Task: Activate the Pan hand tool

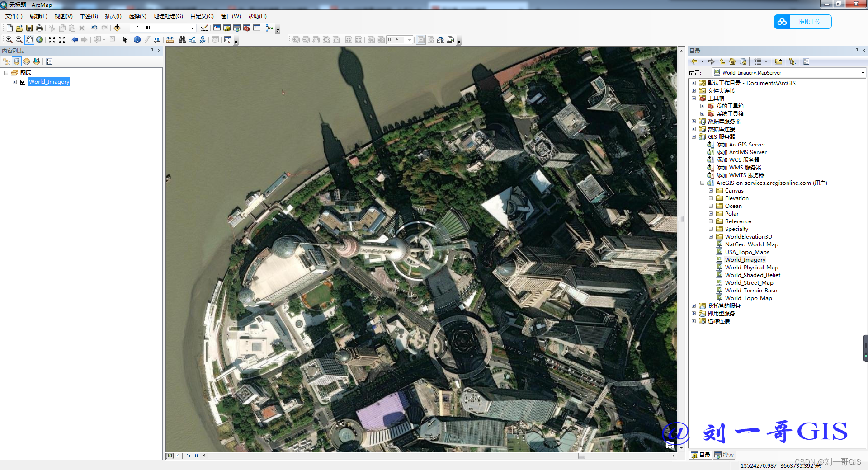Action: 29,40
